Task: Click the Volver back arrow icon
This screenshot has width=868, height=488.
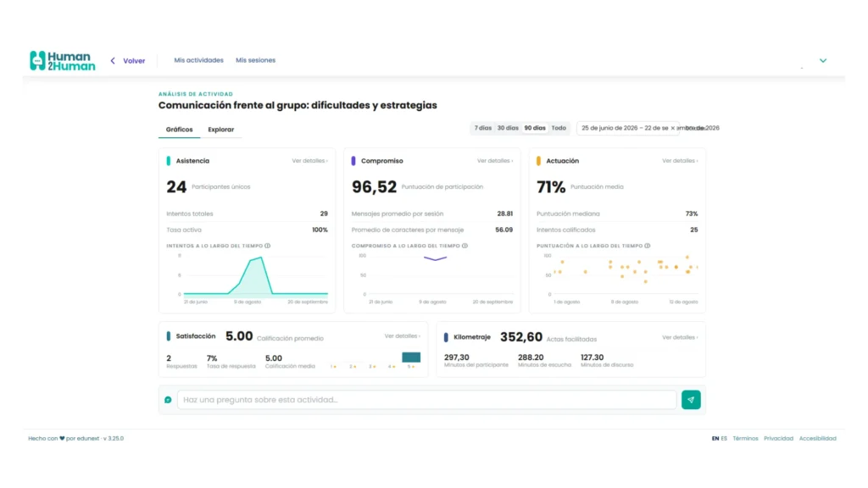Action: (113, 61)
